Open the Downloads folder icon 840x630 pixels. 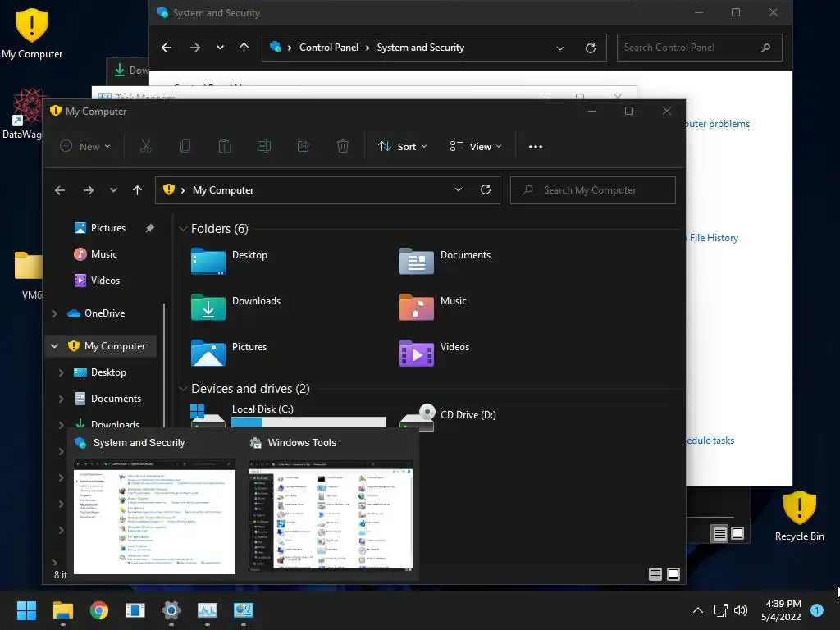point(208,307)
